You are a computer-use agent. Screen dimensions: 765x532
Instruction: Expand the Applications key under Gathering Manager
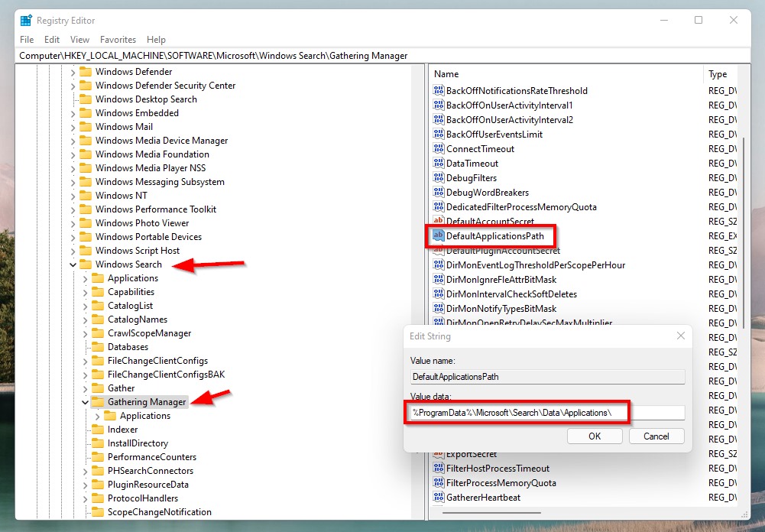pyautogui.click(x=98, y=416)
